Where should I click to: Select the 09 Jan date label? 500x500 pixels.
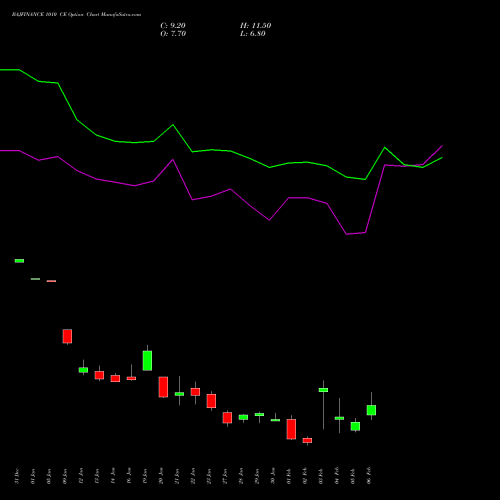(x=65, y=476)
